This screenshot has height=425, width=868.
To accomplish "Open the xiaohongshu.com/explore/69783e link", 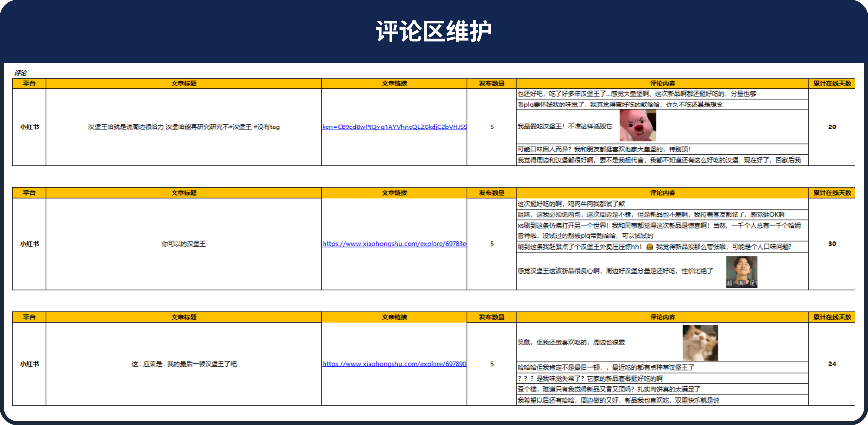I will [x=394, y=244].
